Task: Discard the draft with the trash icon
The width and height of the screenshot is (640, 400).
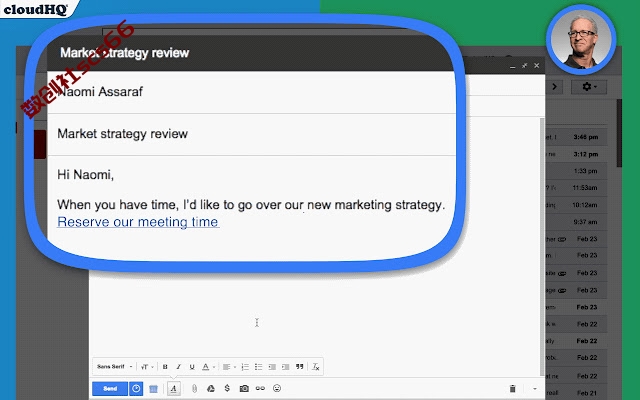Action: coord(513,388)
